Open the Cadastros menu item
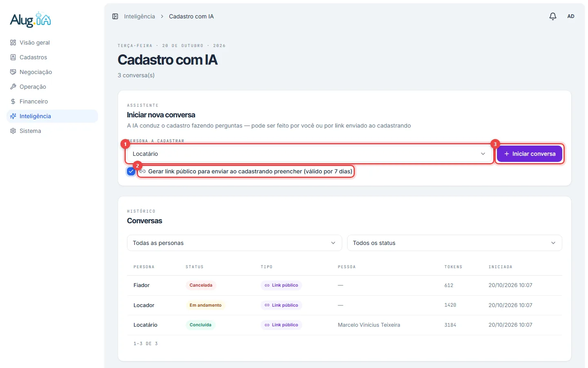Screen dimensions: 588x368 pos(52,57)
